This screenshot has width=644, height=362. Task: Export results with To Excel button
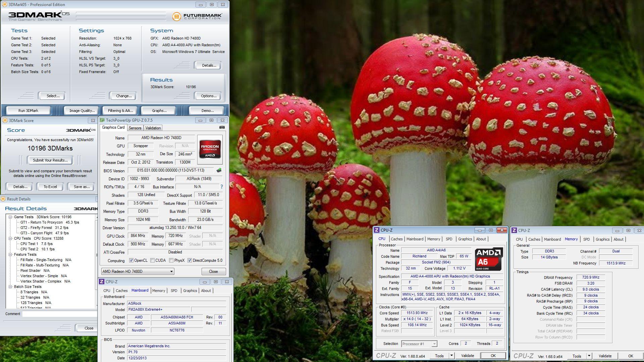click(x=50, y=187)
